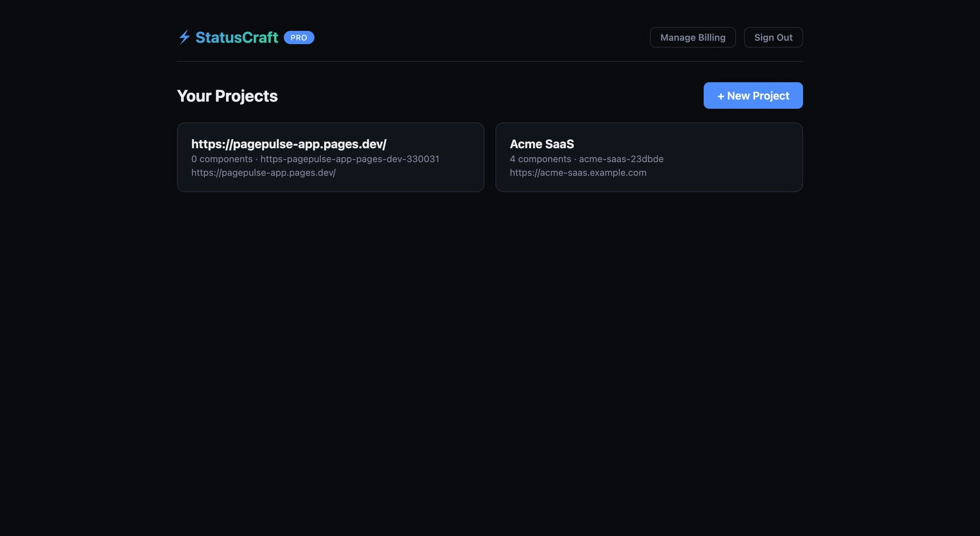Click the 4 components count on Acme SaaS
Viewport: 980px width, 536px height.
(x=540, y=159)
